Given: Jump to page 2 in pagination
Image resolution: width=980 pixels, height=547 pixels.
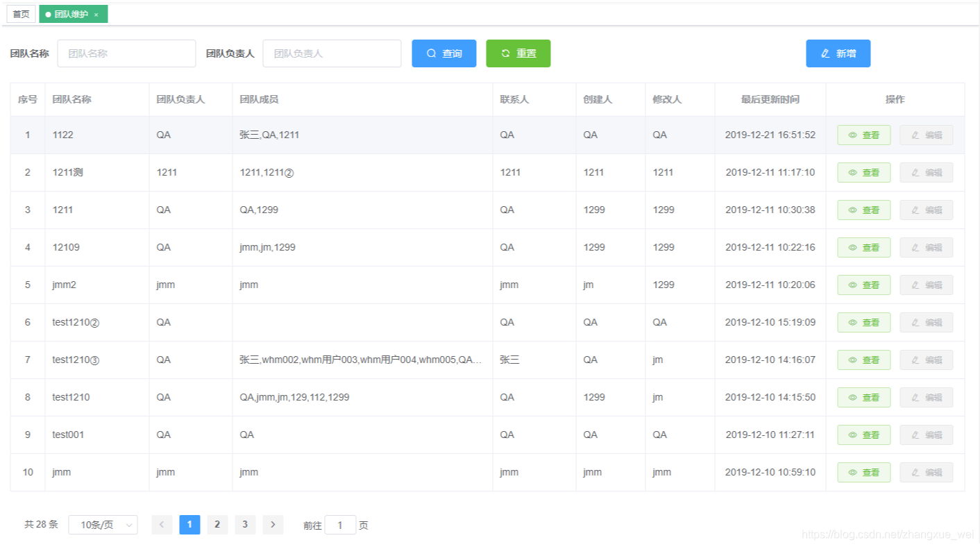Looking at the screenshot, I should [217, 525].
